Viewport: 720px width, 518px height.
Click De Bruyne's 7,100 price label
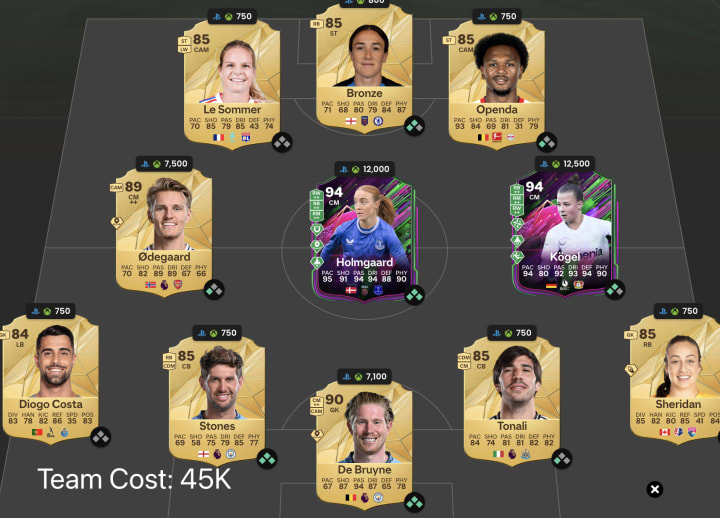365,377
